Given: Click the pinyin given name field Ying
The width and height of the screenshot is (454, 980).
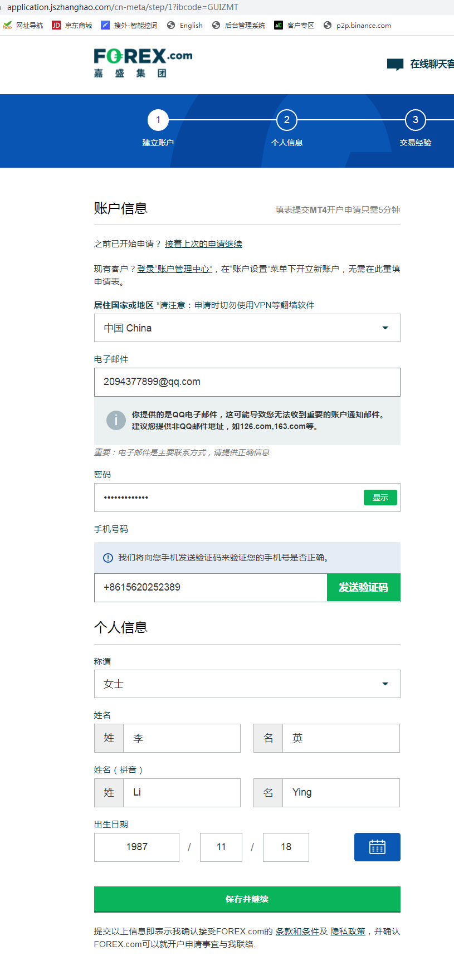Looking at the screenshot, I should [341, 793].
